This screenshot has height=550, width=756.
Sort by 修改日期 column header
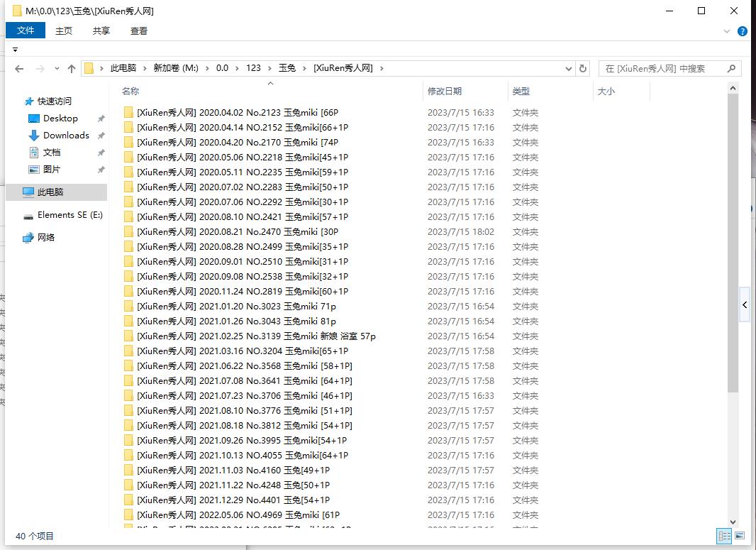(445, 91)
